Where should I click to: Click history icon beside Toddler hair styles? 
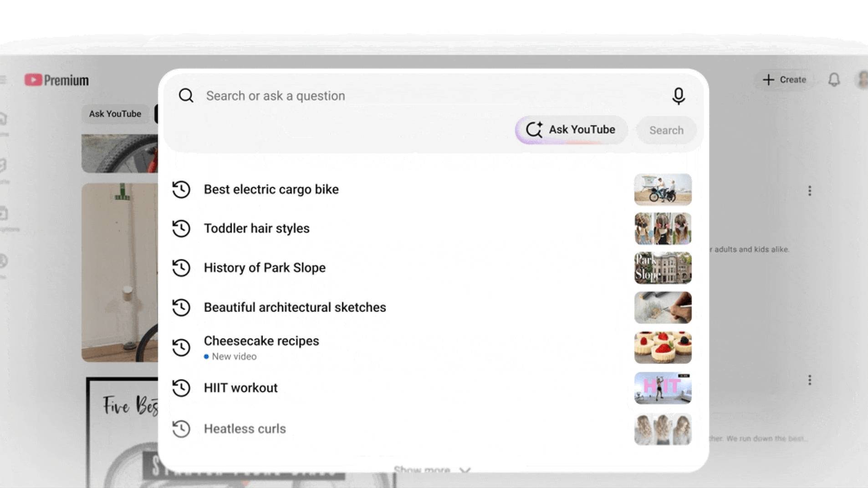point(181,229)
